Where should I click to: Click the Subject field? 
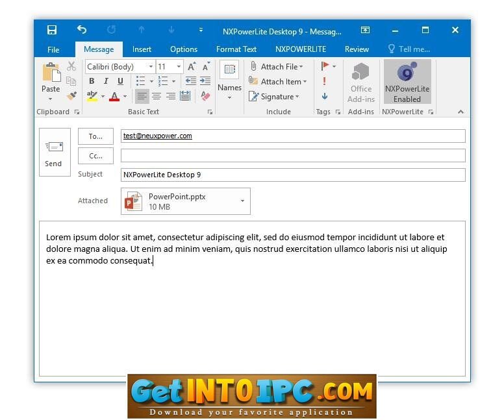(x=293, y=175)
